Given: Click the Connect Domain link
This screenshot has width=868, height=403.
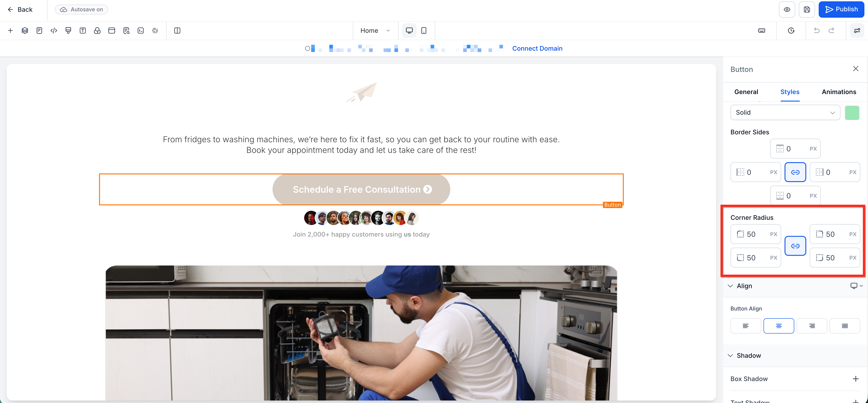Looking at the screenshot, I should coord(537,49).
